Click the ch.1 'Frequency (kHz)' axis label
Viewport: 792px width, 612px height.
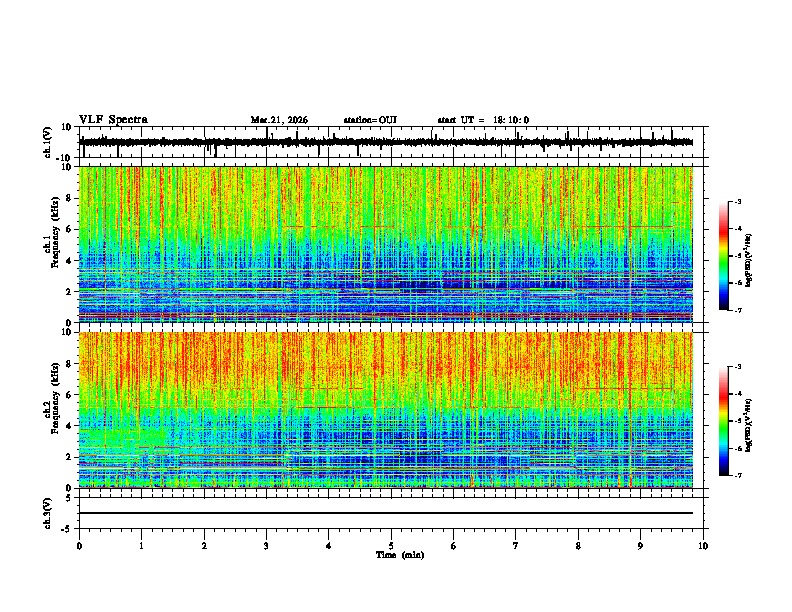point(55,232)
